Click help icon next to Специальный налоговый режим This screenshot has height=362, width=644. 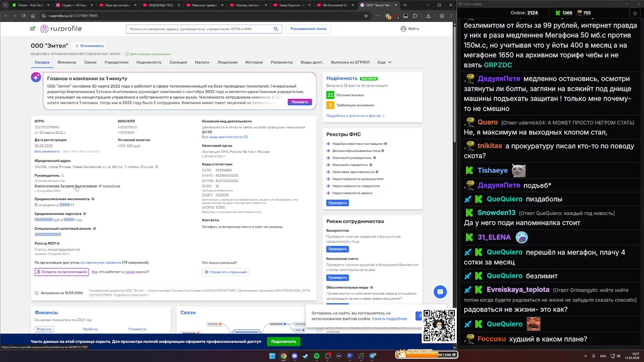[95, 229]
